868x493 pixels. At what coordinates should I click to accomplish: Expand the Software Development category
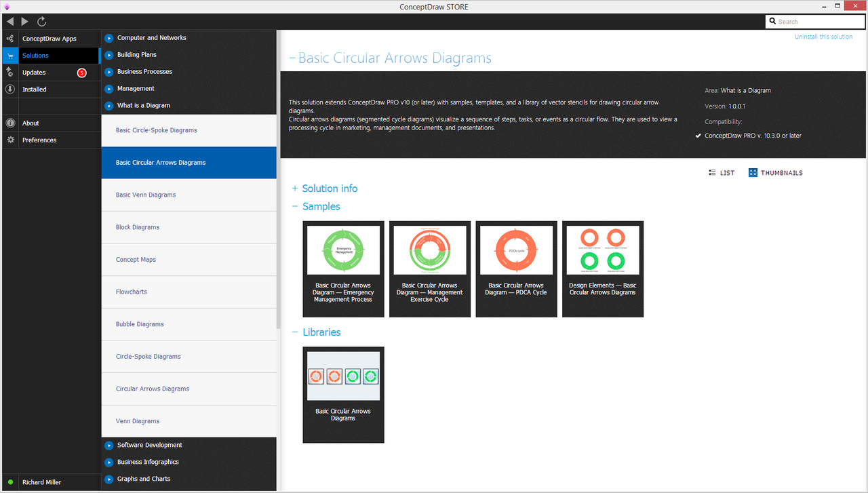(109, 446)
